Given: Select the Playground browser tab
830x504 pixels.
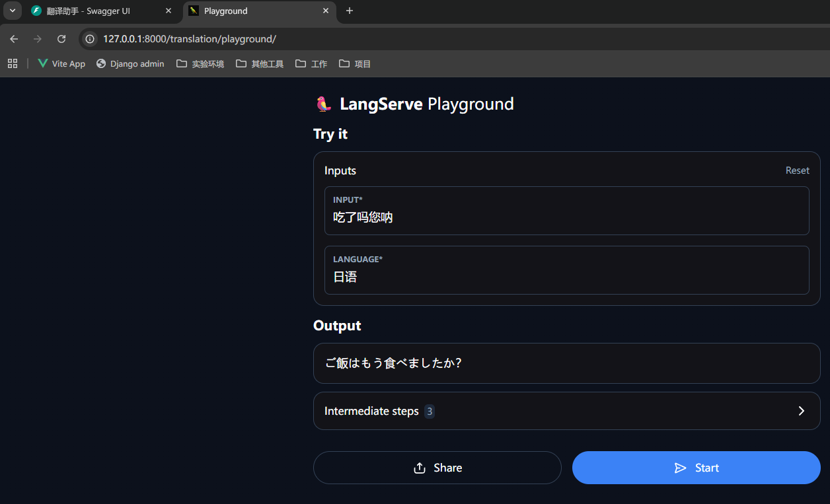Looking at the screenshot, I should coord(259,11).
